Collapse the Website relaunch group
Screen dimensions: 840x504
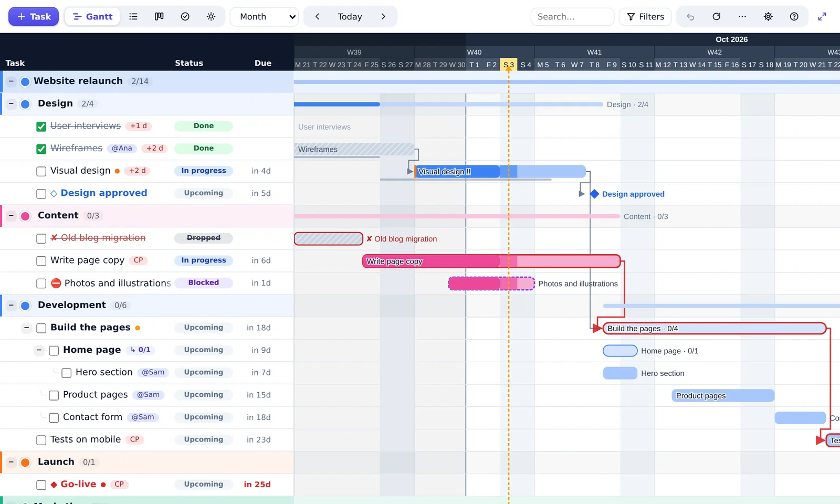click(x=11, y=81)
